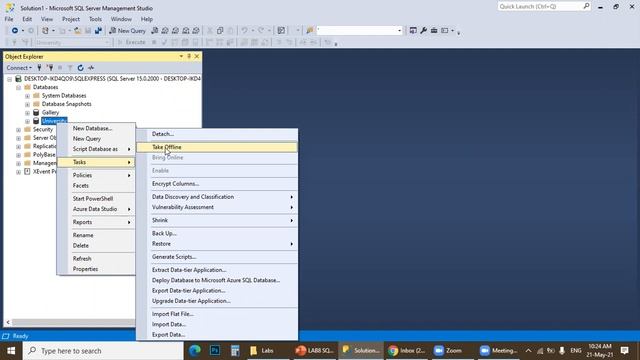This screenshot has height=360, width=640.
Task: Open the View menu
Action: (x=47, y=19)
